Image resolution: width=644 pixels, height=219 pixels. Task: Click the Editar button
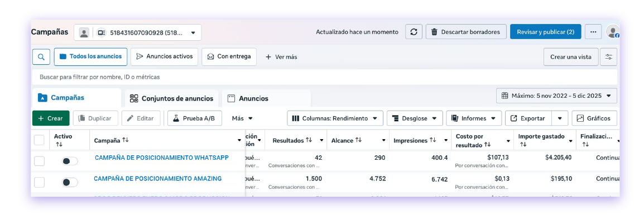click(141, 118)
